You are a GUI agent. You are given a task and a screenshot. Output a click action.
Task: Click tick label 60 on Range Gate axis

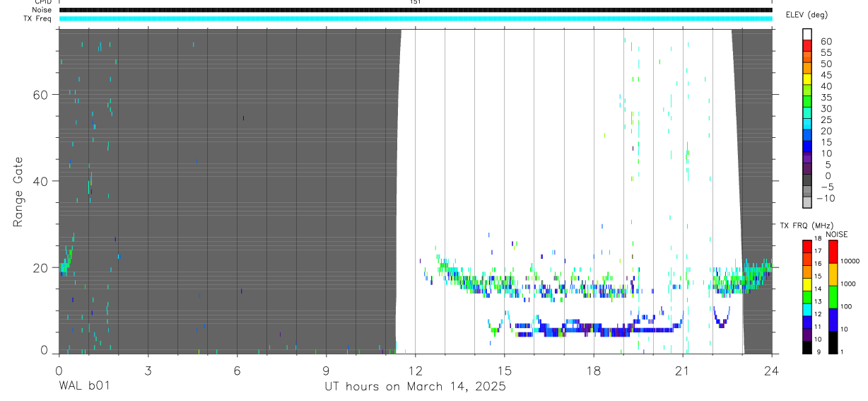click(x=42, y=95)
